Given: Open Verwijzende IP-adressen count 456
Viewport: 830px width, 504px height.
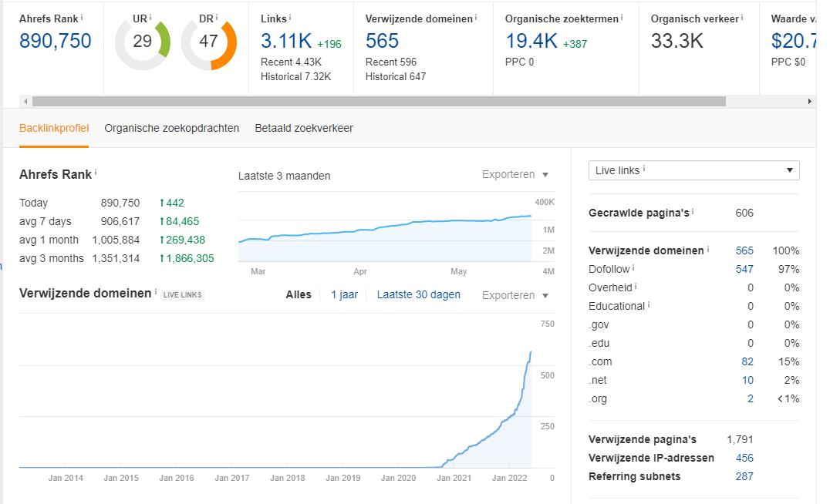Looking at the screenshot, I should (x=744, y=458).
